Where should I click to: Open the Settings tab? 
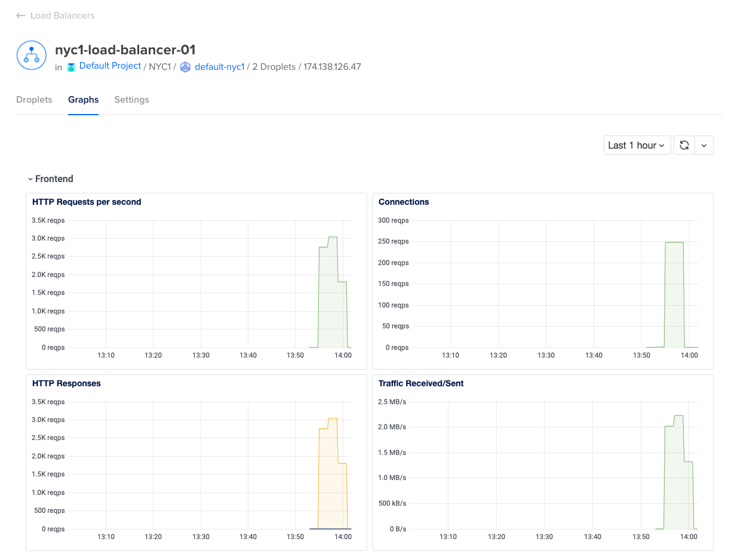[132, 100]
